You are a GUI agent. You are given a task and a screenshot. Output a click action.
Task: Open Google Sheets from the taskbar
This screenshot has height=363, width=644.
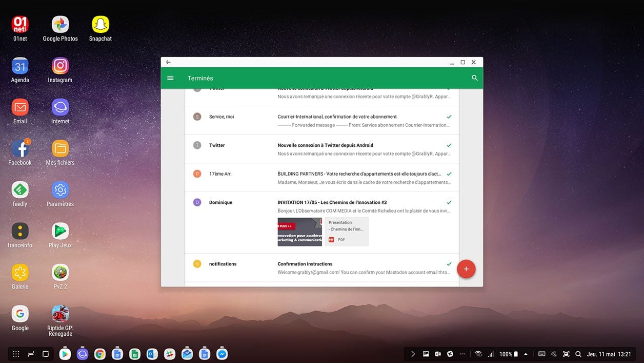135,354
